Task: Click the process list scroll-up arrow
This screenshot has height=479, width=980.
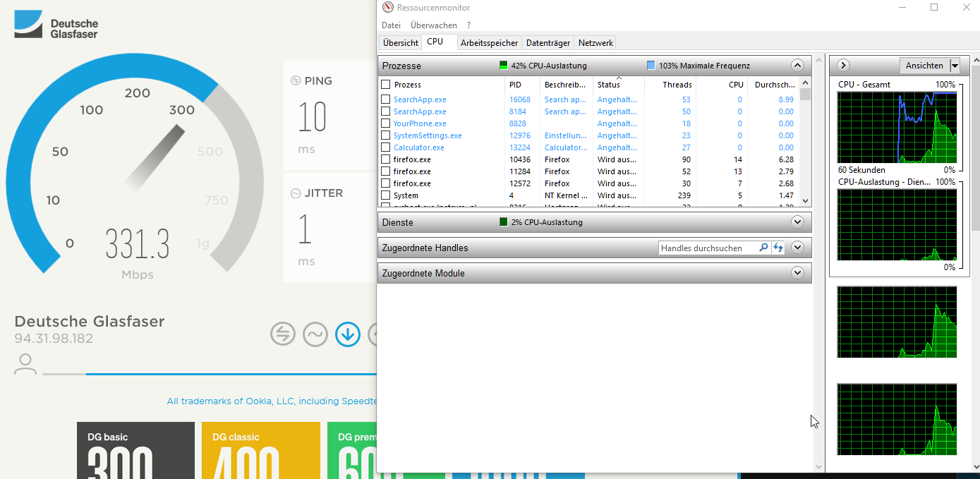Action: tap(806, 82)
